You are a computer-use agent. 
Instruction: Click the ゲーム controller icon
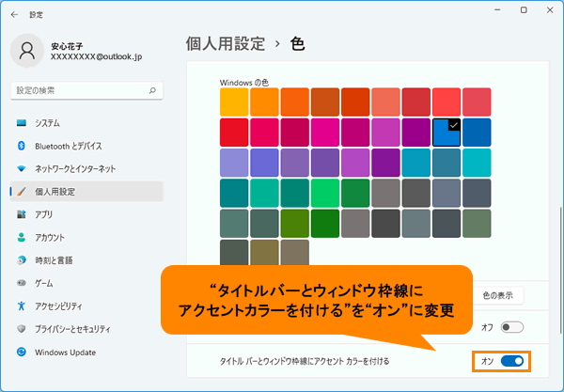21,283
